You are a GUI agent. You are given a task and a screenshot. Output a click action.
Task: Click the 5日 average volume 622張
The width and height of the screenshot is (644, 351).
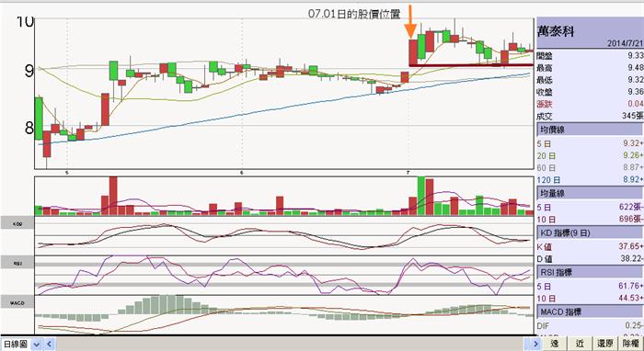point(632,208)
